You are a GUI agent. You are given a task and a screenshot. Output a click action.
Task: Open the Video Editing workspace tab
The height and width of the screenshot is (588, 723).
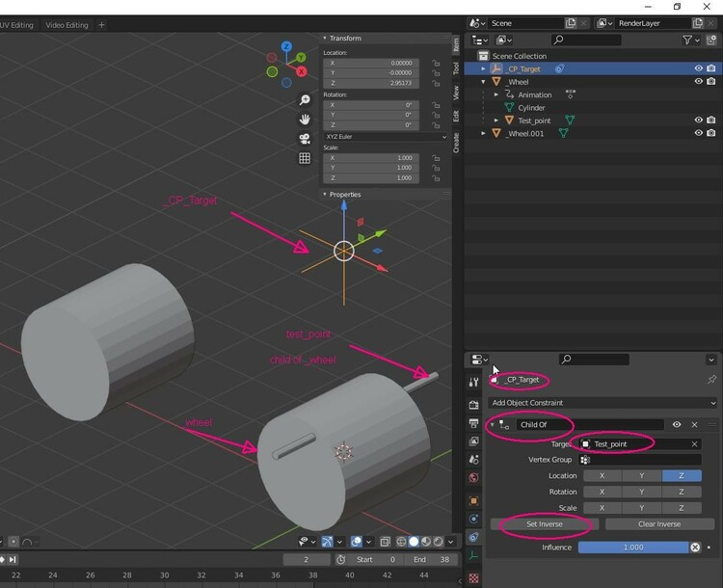point(67,24)
